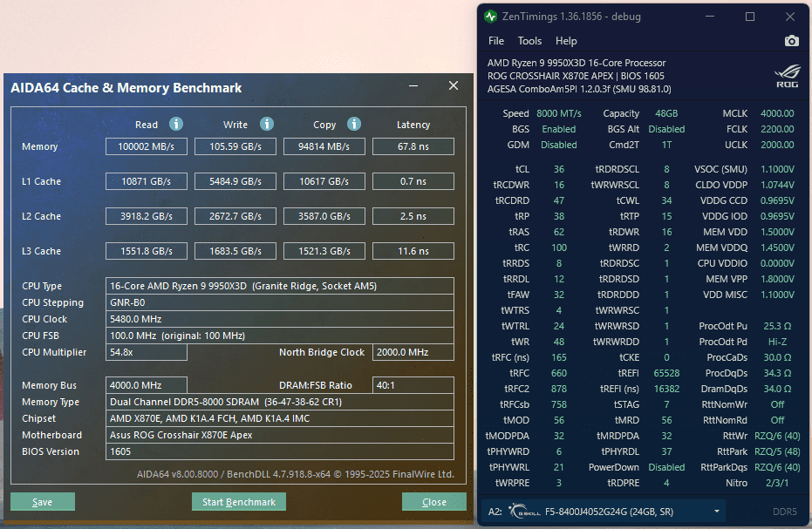This screenshot has width=812, height=529.
Task: Click the Capacity value 48GB
Action: tap(666, 113)
